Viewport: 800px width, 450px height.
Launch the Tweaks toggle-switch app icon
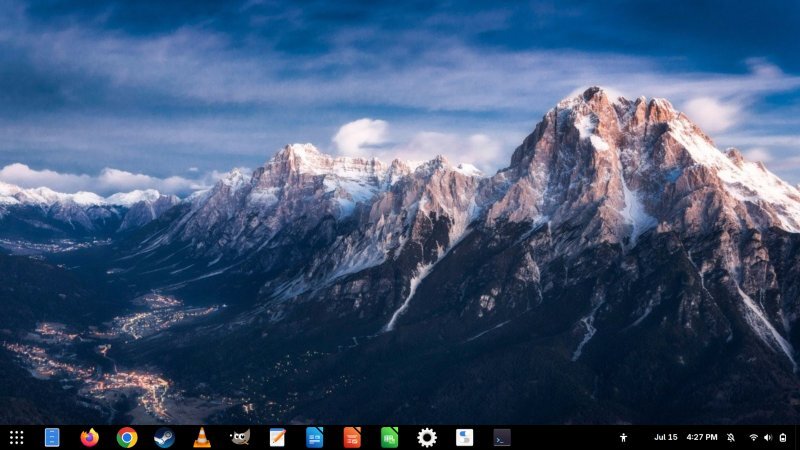[x=464, y=437]
